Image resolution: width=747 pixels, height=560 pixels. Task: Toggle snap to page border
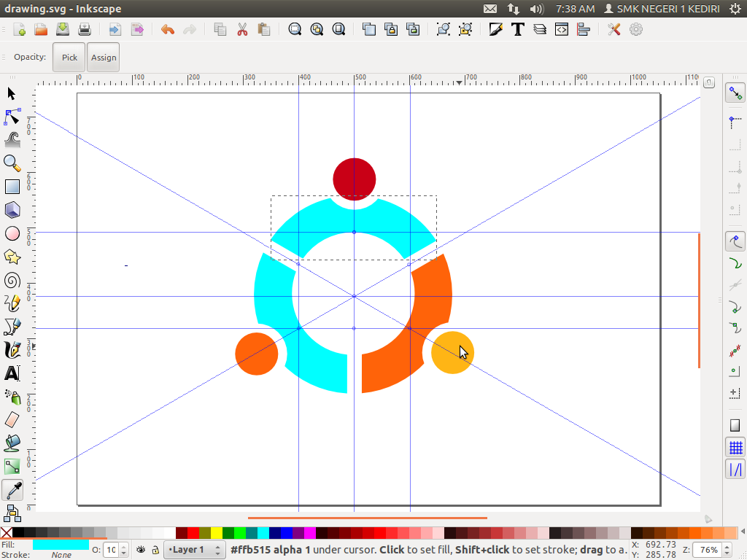click(x=735, y=425)
